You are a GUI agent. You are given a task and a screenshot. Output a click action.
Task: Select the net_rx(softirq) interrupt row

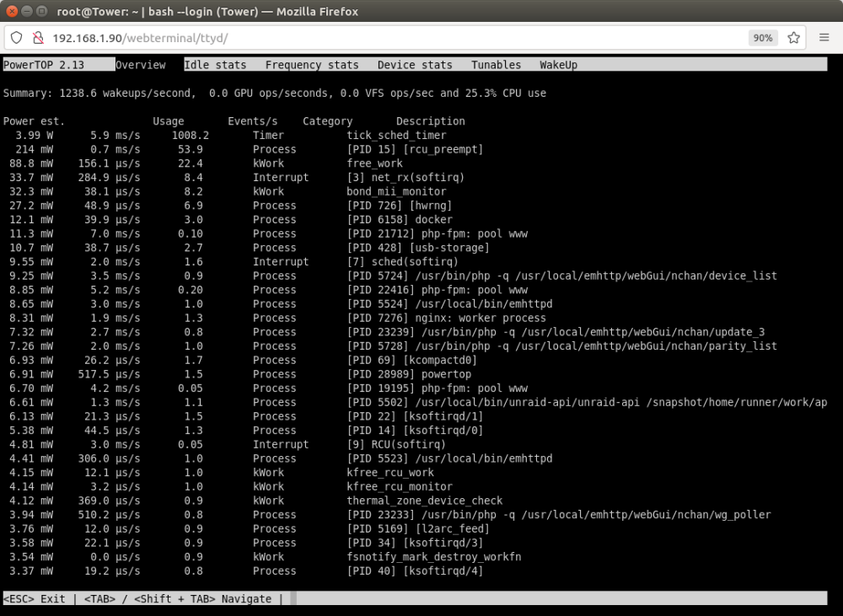[x=237, y=177]
